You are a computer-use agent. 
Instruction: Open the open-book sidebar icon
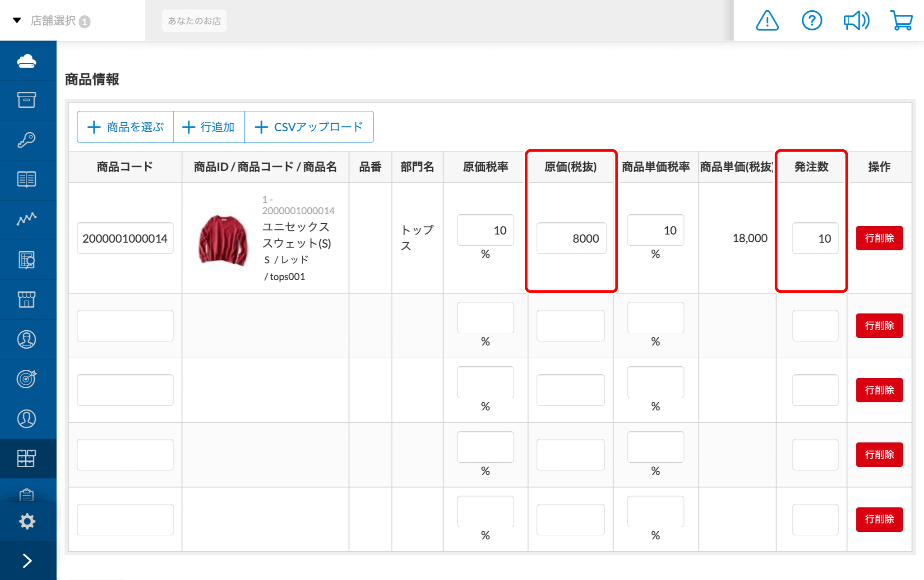pyautogui.click(x=27, y=180)
